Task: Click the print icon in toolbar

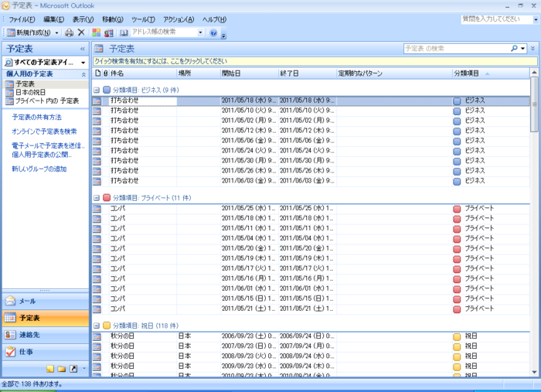Action: [x=69, y=32]
